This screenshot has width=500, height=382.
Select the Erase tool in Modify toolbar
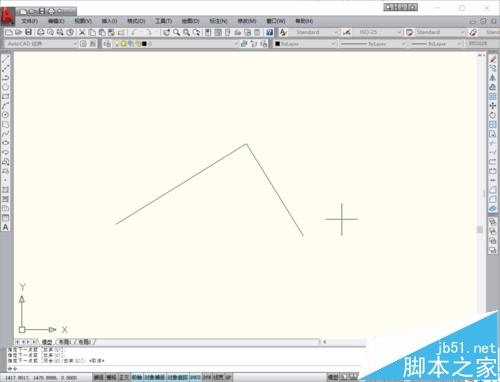tap(493, 59)
